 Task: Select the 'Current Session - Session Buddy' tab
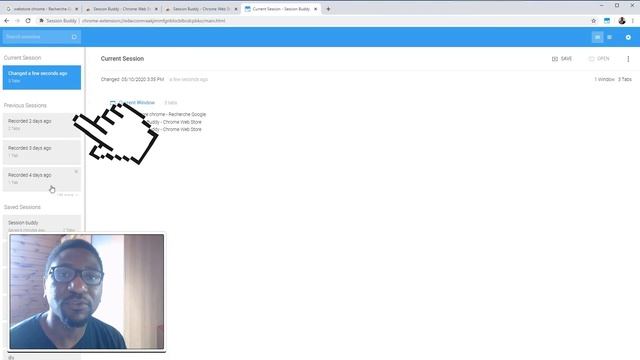pyautogui.click(x=281, y=9)
